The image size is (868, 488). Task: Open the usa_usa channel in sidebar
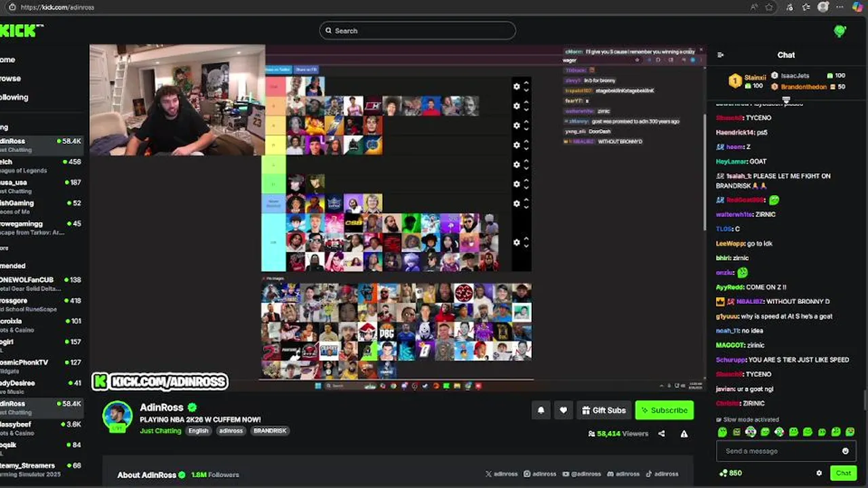(x=41, y=186)
